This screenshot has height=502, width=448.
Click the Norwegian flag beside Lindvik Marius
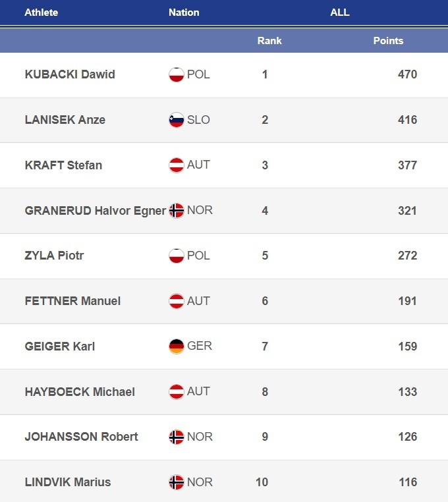(176, 482)
